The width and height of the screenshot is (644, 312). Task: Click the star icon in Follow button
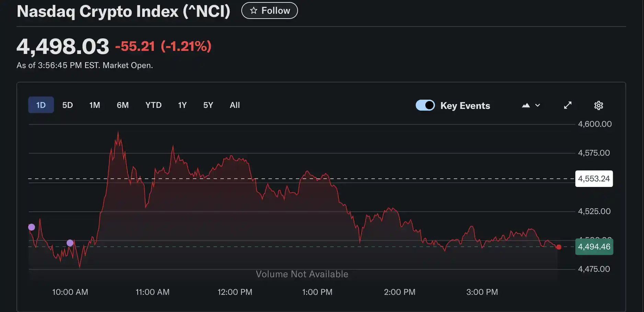pyautogui.click(x=254, y=11)
